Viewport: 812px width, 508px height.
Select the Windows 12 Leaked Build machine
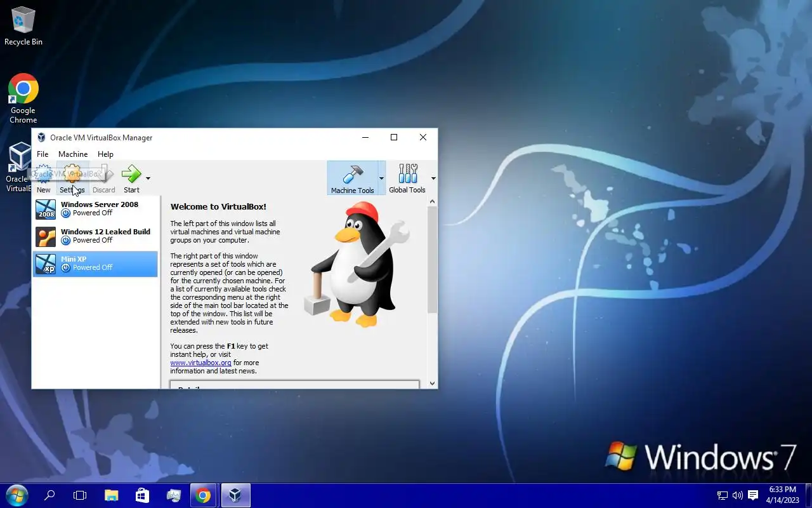coord(95,236)
